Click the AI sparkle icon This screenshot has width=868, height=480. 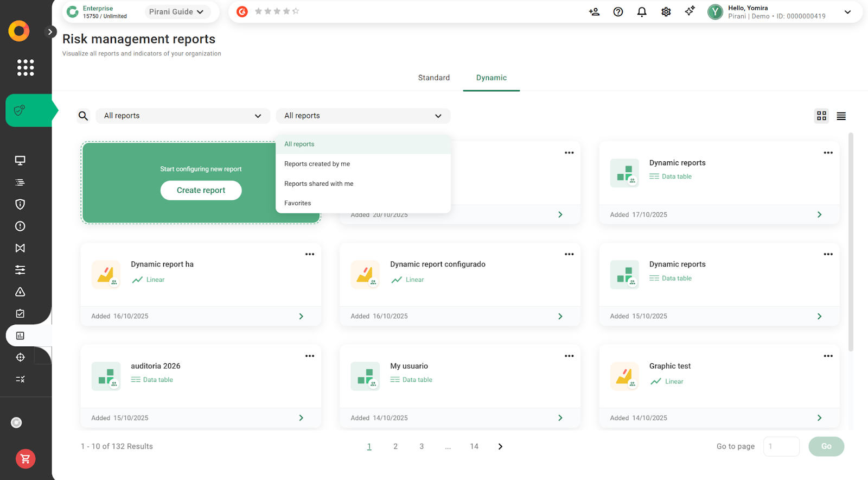tap(690, 11)
